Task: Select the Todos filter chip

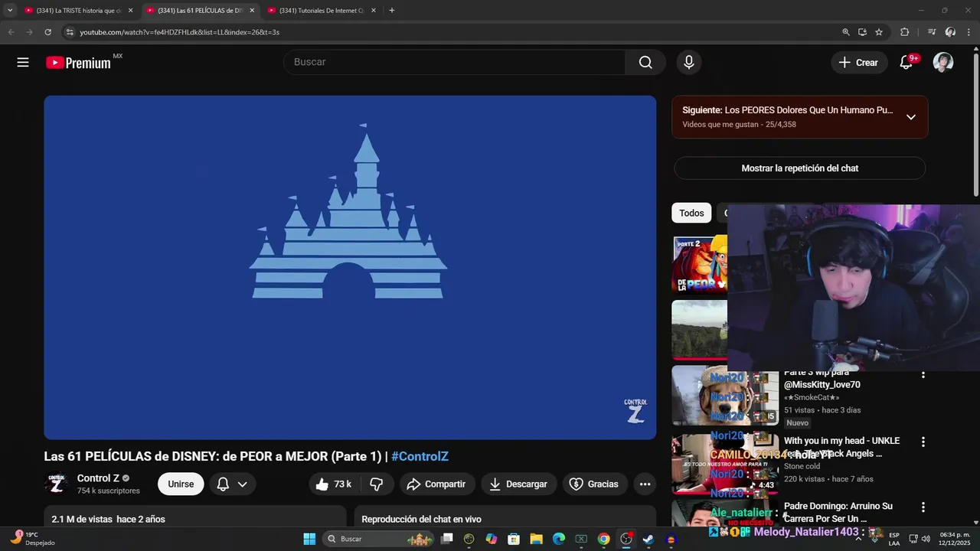Action: pos(691,214)
